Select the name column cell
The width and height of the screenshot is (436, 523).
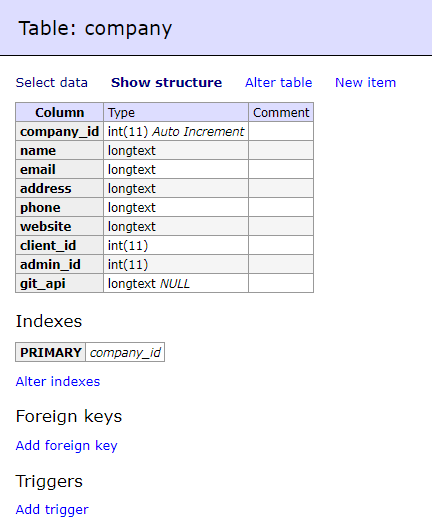tap(59, 150)
